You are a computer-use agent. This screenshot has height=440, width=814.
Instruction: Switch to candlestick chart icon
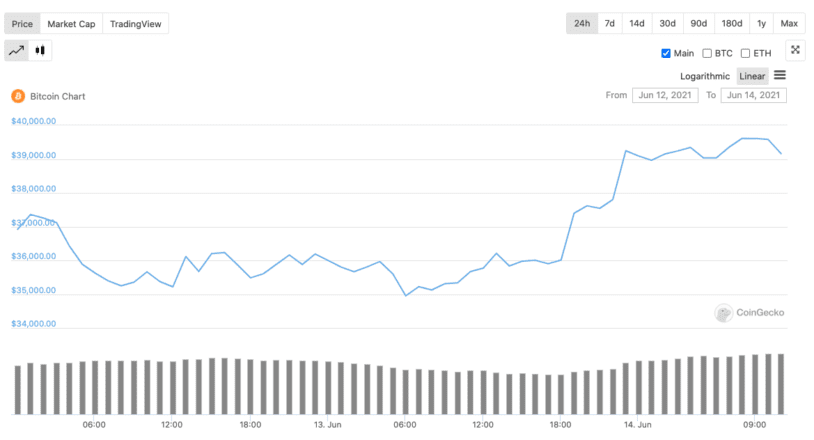tap(40, 50)
